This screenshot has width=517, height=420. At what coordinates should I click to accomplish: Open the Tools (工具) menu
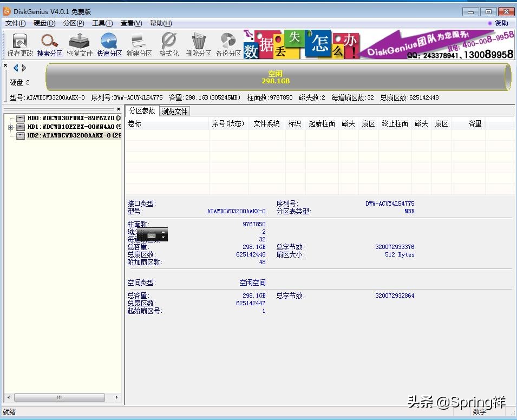coord(102,23)
